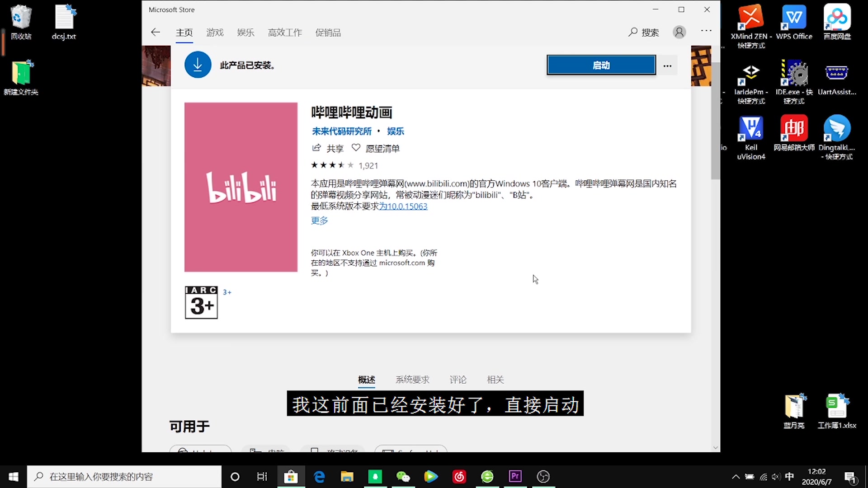This screenshot has height=488, width=868.
Task: Select the 百度网盘 desktop icon
Action: point(837,22)
